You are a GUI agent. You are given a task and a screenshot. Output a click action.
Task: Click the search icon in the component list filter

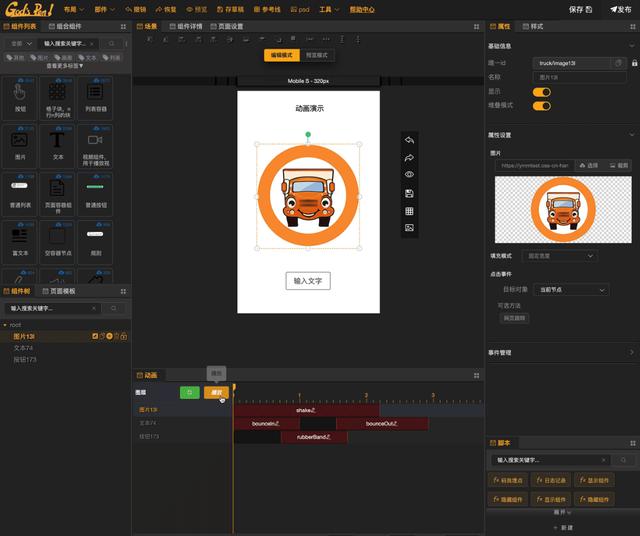pyautogui.click(x=111, y=43)
